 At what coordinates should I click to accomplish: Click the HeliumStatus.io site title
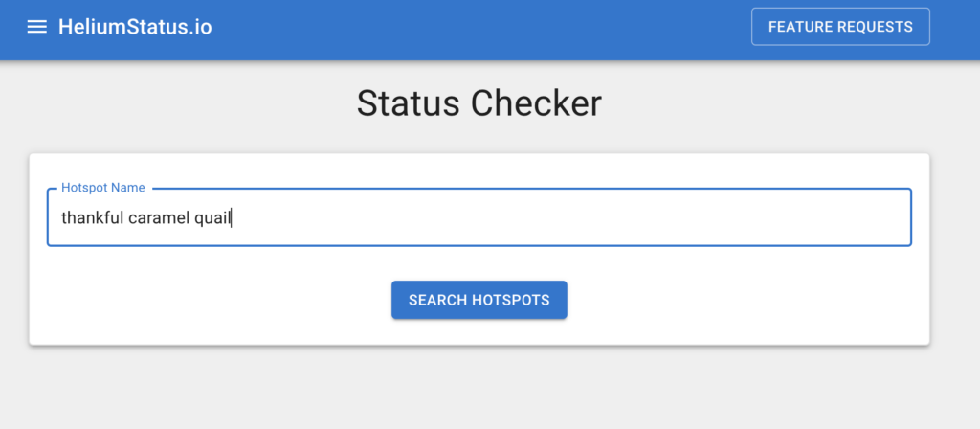135,27
